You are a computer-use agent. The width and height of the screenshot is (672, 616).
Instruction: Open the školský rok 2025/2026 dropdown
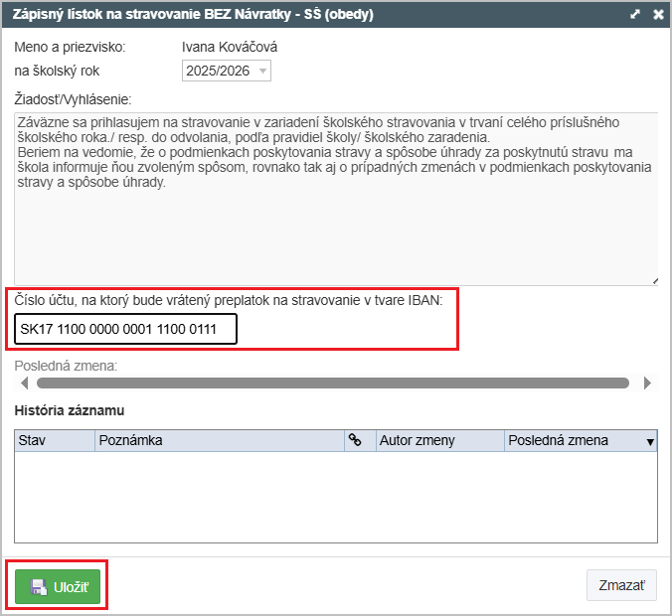point(227,71)
